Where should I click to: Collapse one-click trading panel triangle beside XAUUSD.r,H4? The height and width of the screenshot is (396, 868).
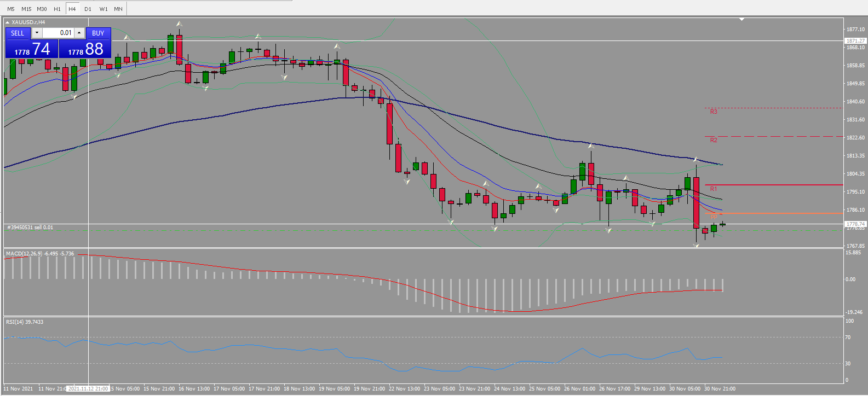pyautogui.click(x=8, y=22)
